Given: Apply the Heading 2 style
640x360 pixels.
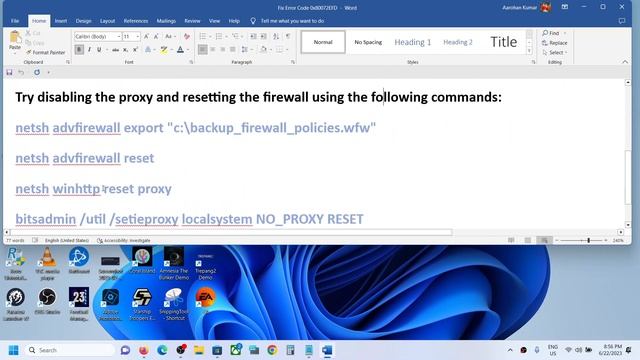Looking at the screenshot, I should (458, 42).
